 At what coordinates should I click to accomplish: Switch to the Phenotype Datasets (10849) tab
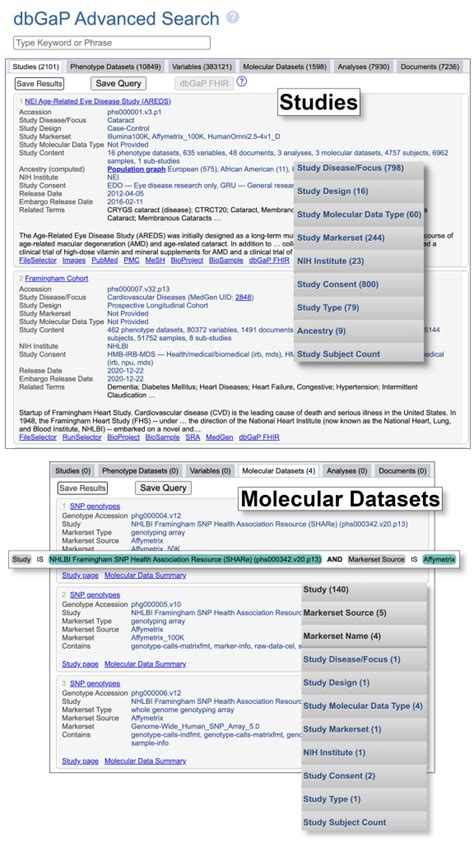(115, 67)
